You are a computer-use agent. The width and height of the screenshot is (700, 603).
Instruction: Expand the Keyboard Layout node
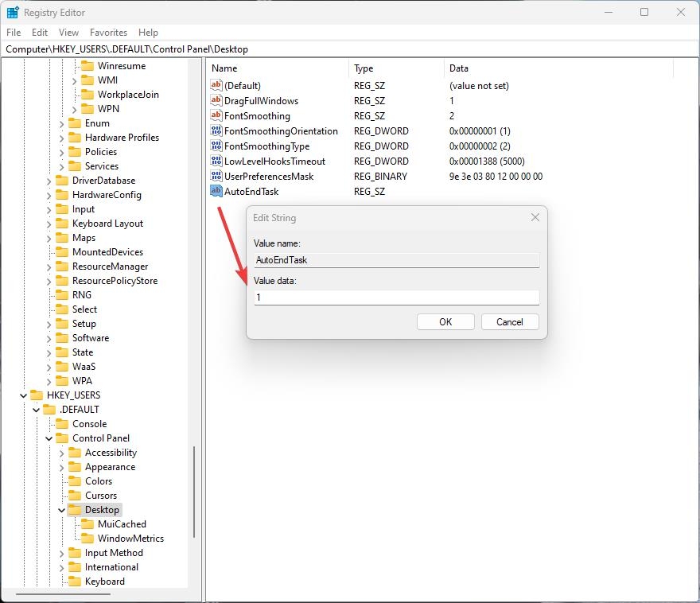(49, 224)
